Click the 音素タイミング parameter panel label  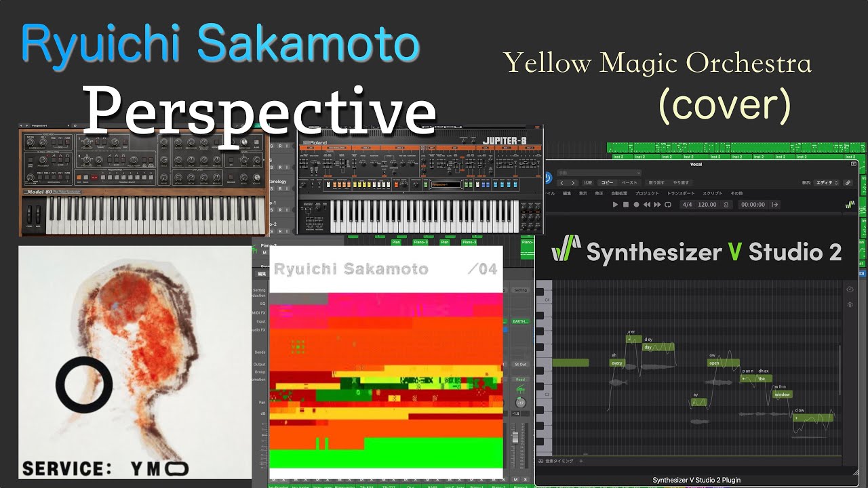559,461
